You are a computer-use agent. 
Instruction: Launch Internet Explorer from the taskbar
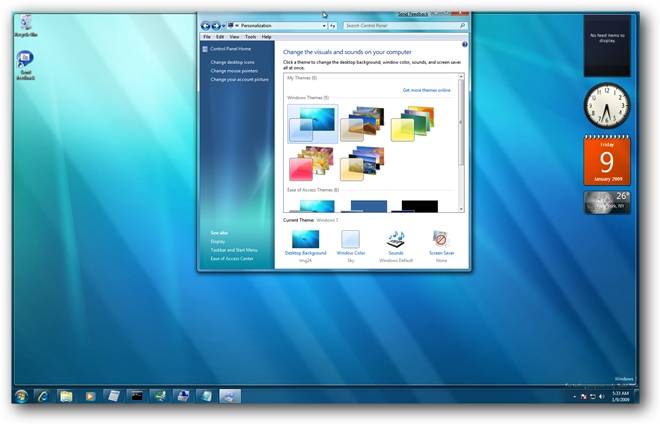(x=43, y=396)
